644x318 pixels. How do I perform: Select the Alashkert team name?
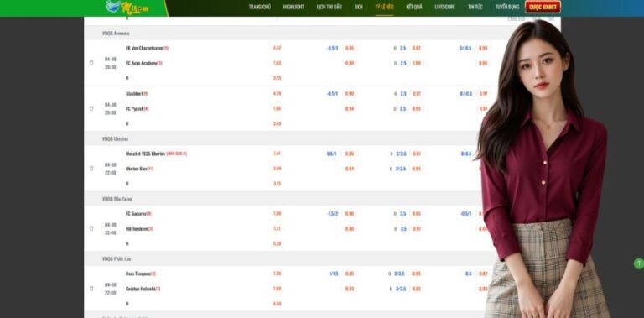click(x=134, y=94)
